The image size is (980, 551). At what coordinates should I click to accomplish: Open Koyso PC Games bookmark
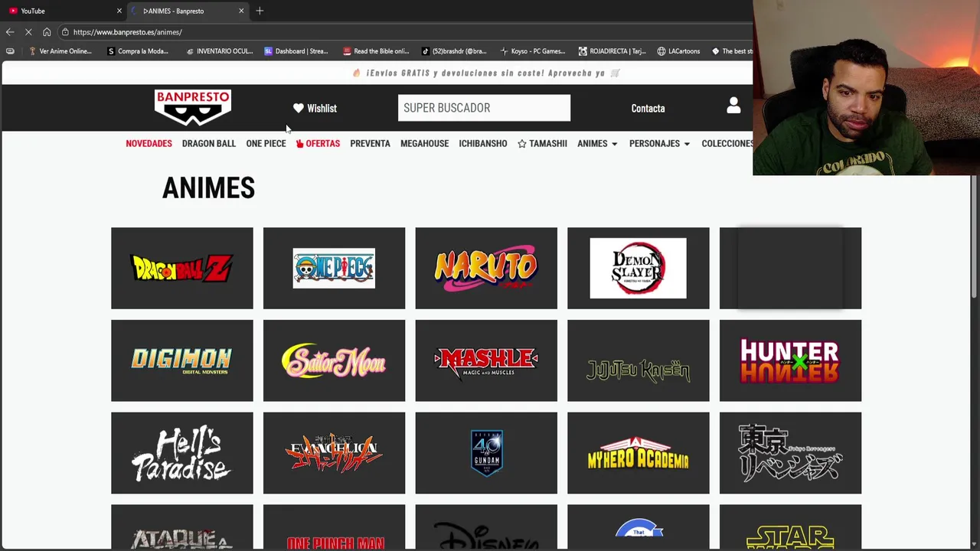click(533, 51)
